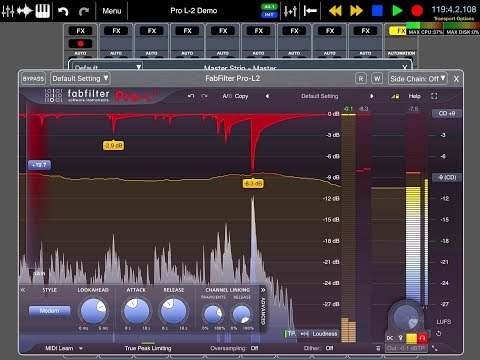Open the Default Setting preset browser in plugin
The image size is (480, 360).
320,96
